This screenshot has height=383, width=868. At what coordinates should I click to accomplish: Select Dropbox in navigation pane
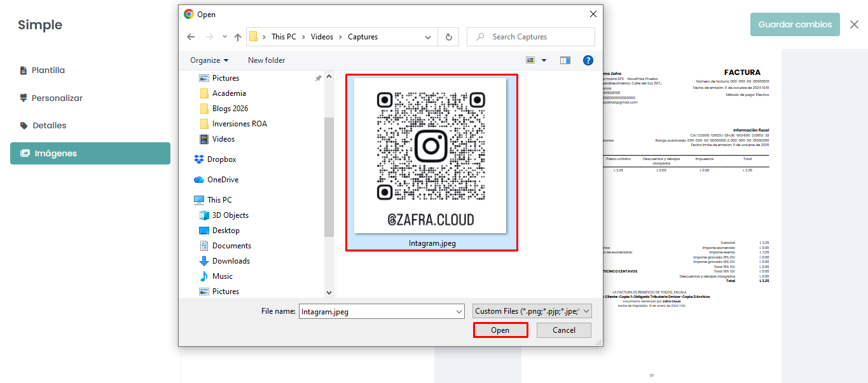(x=221, y=159)
